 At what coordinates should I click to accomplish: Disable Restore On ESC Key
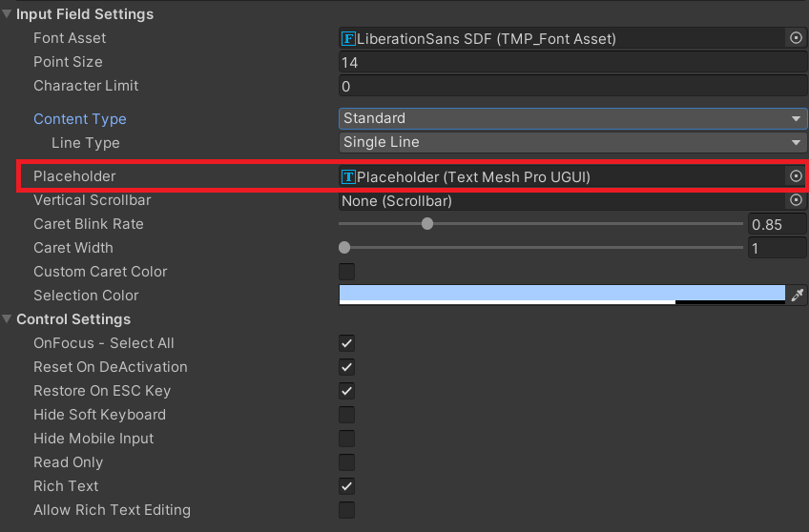pyautogui.click(x=346, y=391)
